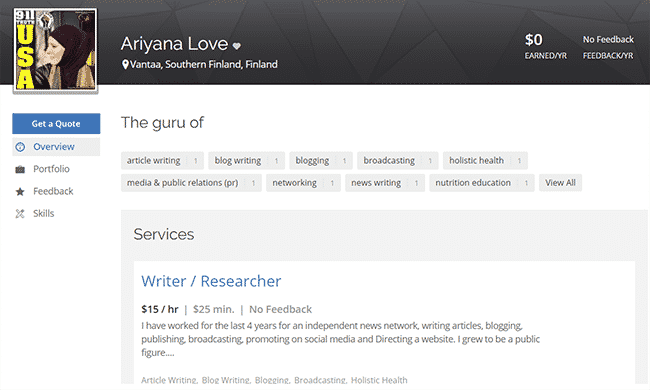Click the Get a Quote button
Image resolution: width=650 pixels, height=390 pixels.
click(56, 124)
